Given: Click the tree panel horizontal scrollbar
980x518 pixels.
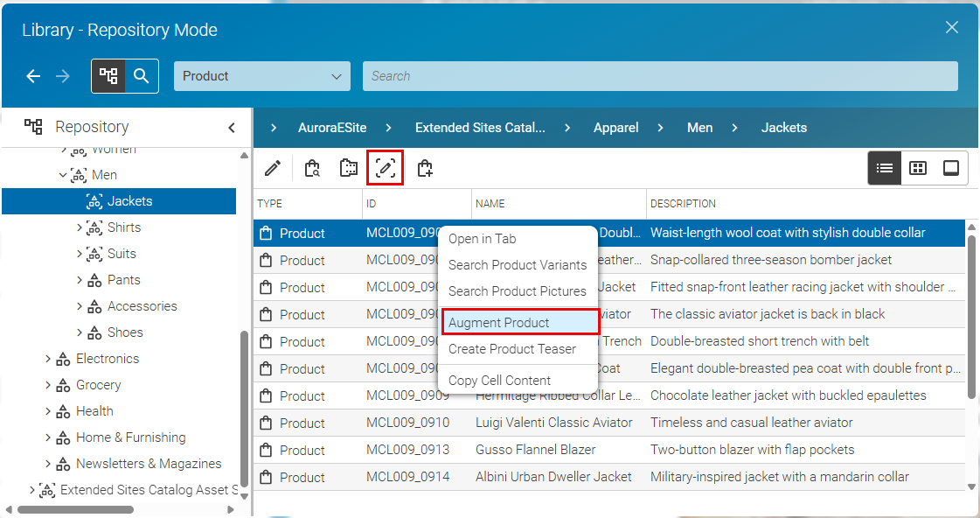Looking at the screenshot, I should click(75, 509).
